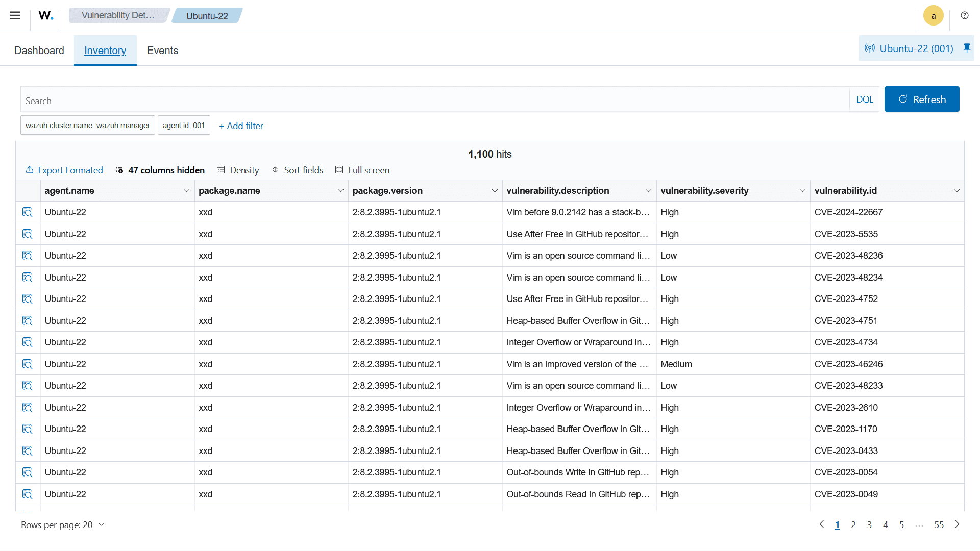
Task: Click the Refresh button
Action: pos(921,99)
